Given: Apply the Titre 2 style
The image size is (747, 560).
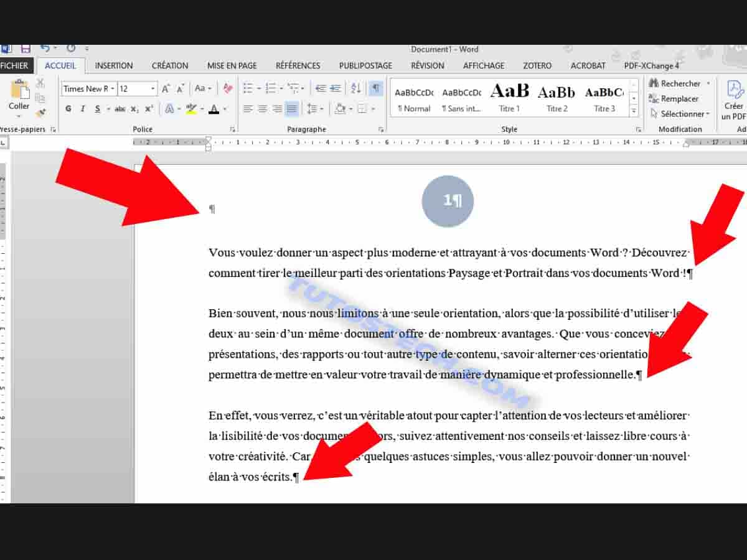Looking at the screenshot, I should click(557, 99).
